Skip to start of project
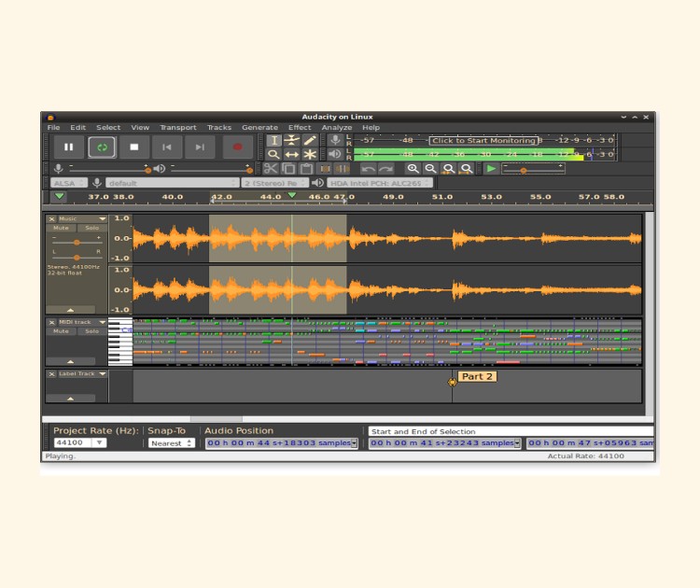 (x=167, y=147)
